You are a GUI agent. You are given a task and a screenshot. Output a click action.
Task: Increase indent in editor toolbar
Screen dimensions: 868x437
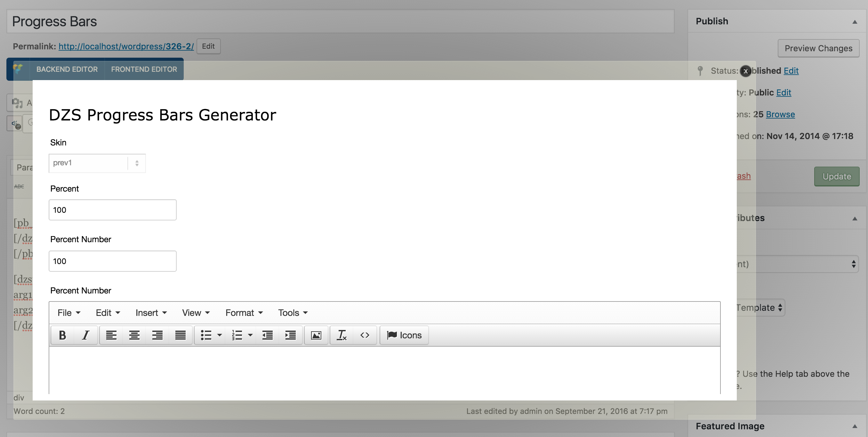coord(290,335)
